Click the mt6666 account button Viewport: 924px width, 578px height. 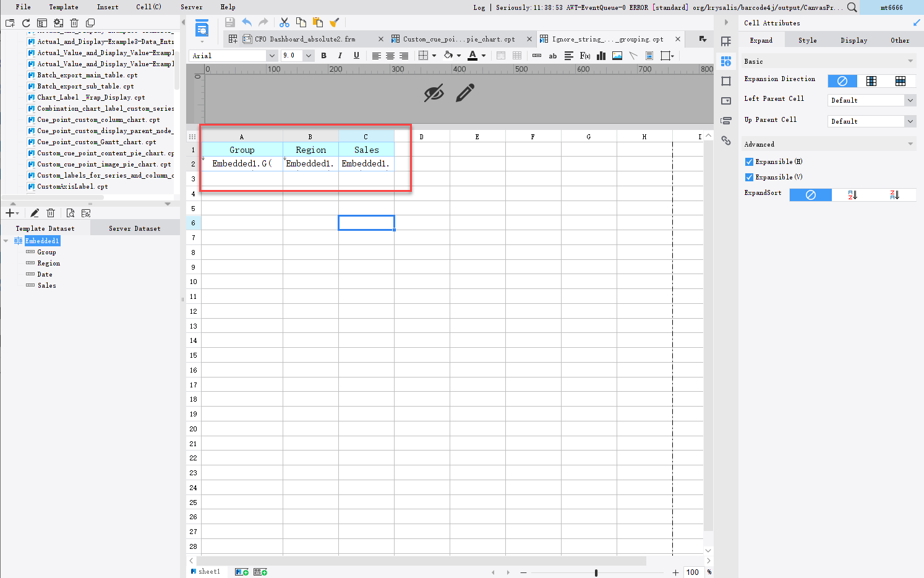pos(892,7)
